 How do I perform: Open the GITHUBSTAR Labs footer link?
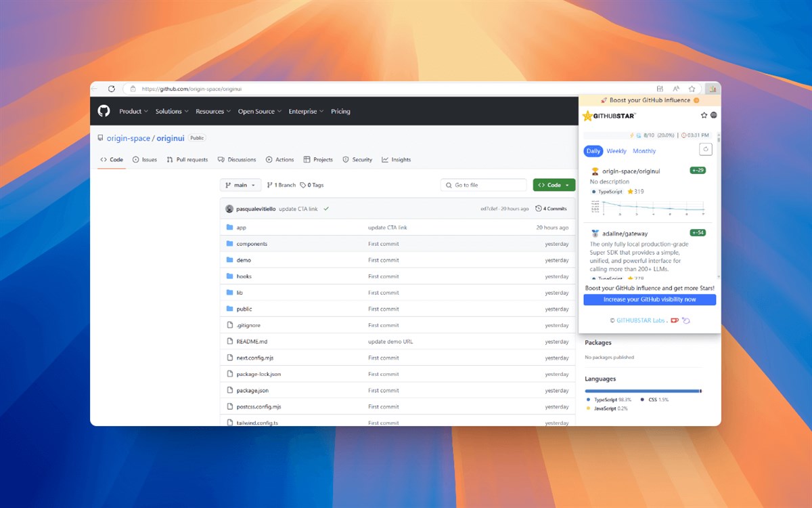coord(640,320)
